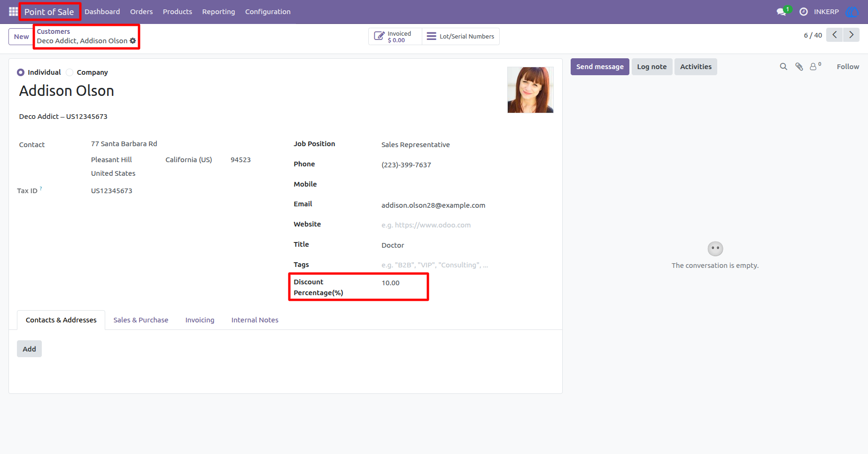Open the Configuration menu
868x454 pixels.
coord(268,12)
